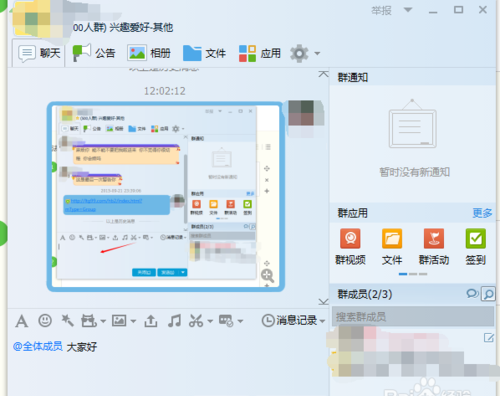Open 消息记录 message history
The height and width of the screenshot is (396, 500).
(289, 321)
